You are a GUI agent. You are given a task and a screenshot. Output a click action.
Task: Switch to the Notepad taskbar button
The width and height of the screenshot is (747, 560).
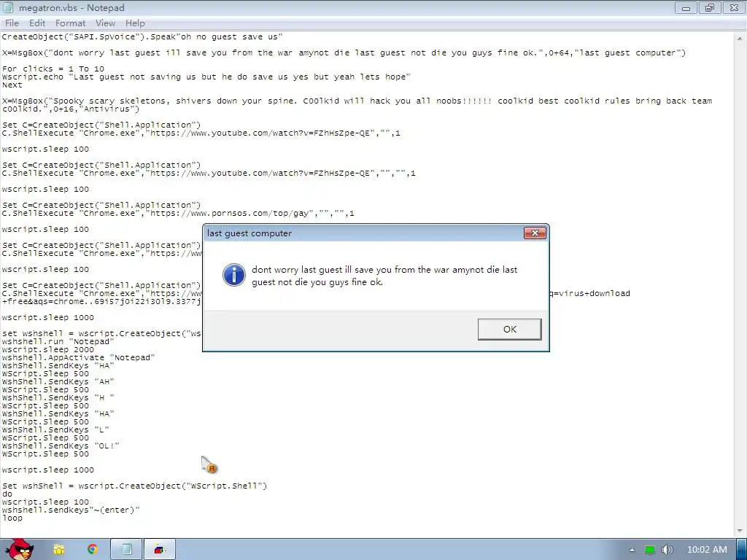pos(126,550)
